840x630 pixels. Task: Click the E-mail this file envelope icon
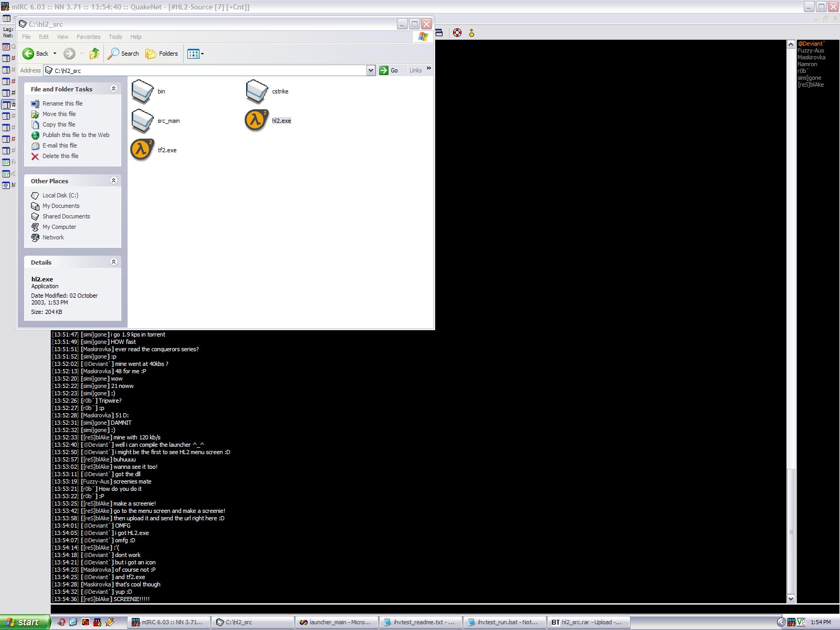[35, 146]
